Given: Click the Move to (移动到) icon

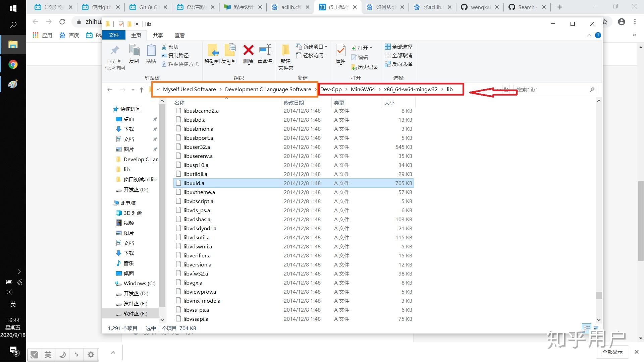Looking at the screenshot, I should 212,51.
